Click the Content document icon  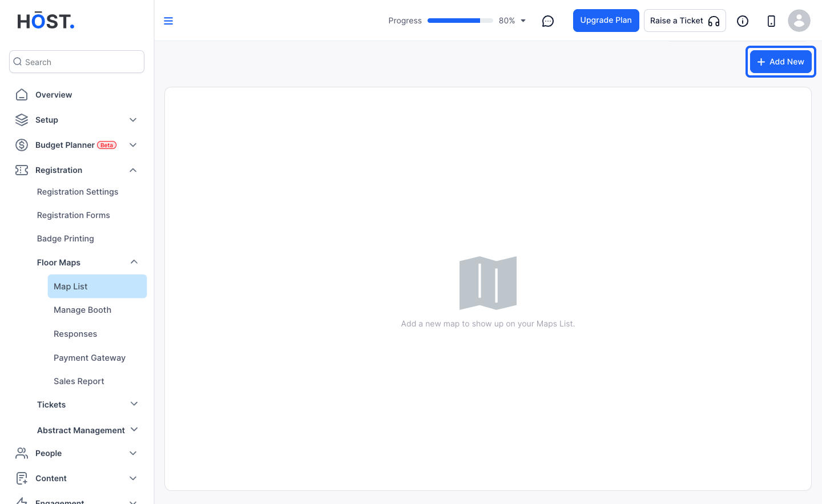(x=22, y=478)
